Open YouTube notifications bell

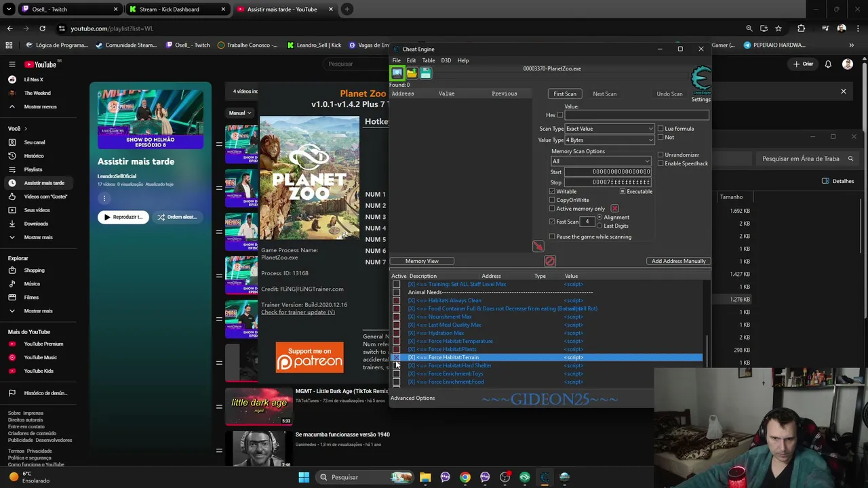pyautogui.click(x=828, y=64)
